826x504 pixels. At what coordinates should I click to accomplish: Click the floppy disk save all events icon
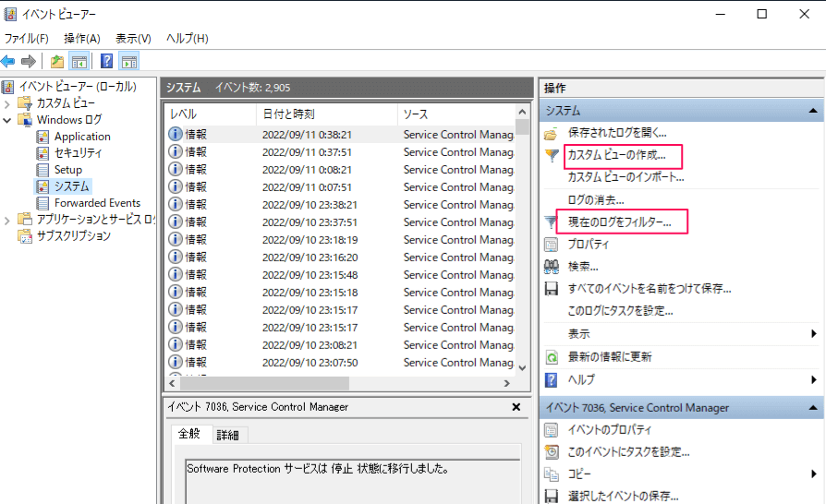click(552, 290)
